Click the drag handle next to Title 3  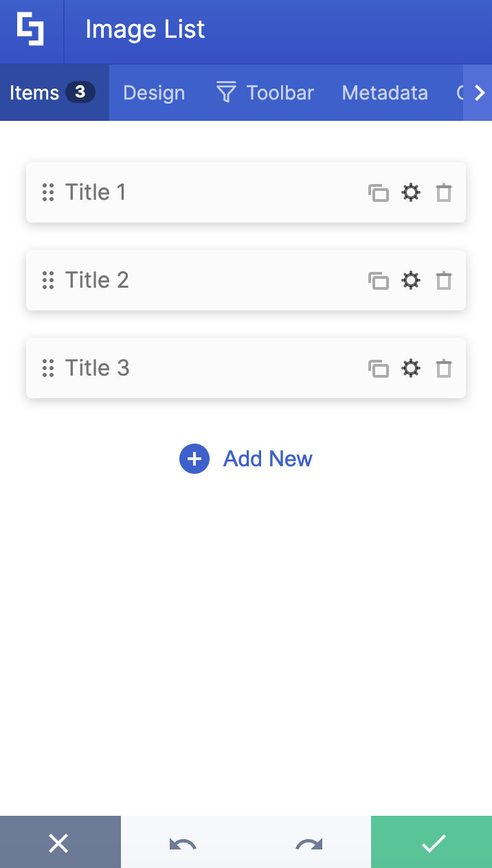[x=48, y=368]
